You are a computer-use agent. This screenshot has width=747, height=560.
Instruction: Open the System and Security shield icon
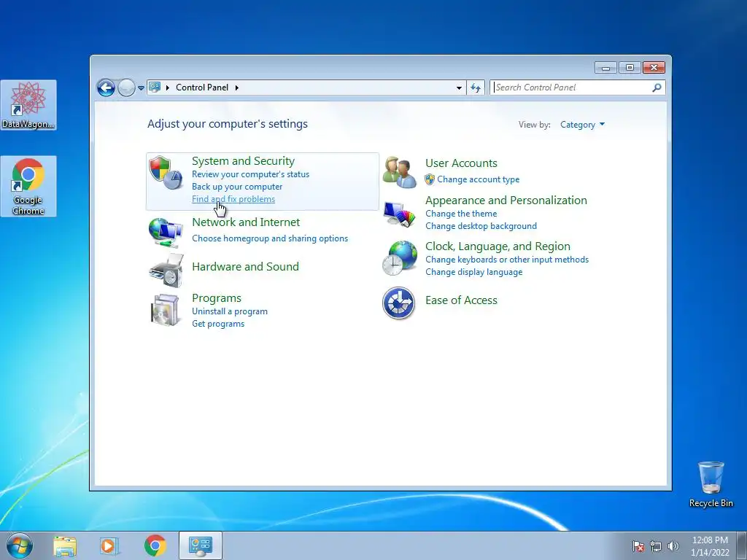click(166, 172)
